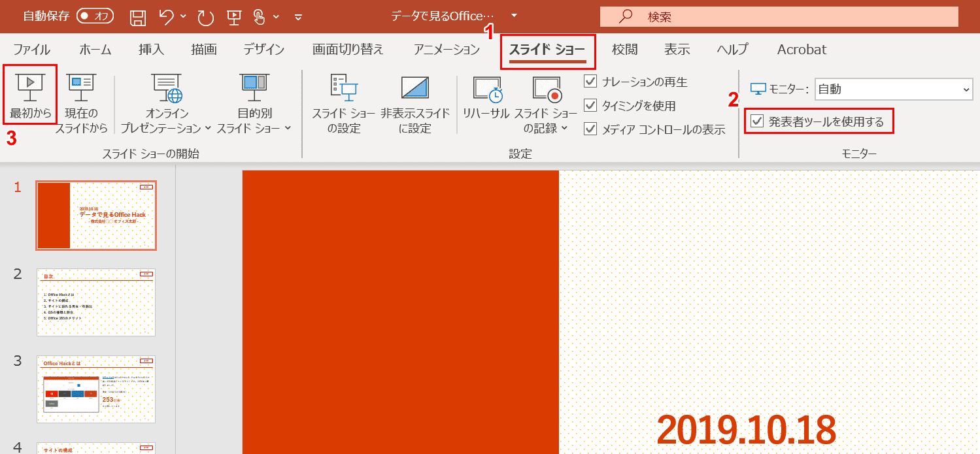Switch to the デザイン tab

pos(264,50)
